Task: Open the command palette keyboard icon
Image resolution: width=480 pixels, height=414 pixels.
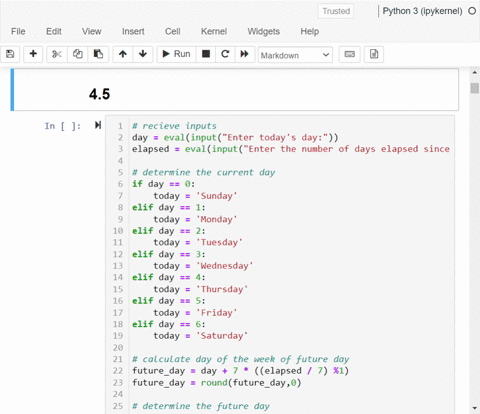Action: 349,54
